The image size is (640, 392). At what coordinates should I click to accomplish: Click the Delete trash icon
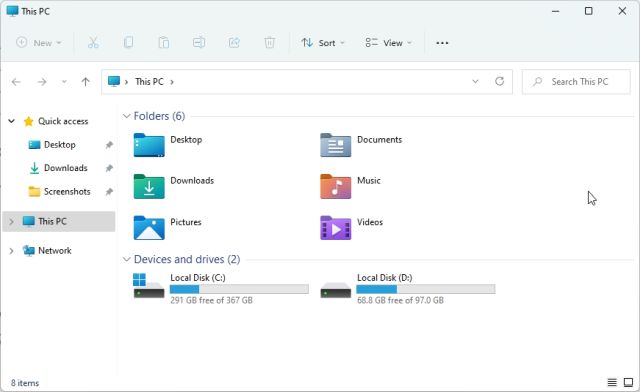269,42
